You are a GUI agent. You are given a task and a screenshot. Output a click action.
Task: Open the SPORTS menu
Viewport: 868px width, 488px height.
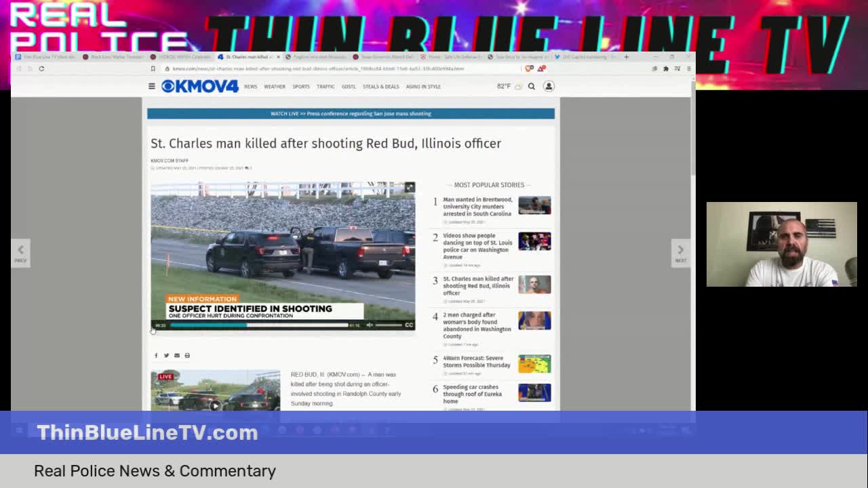[x=300, y=87]
